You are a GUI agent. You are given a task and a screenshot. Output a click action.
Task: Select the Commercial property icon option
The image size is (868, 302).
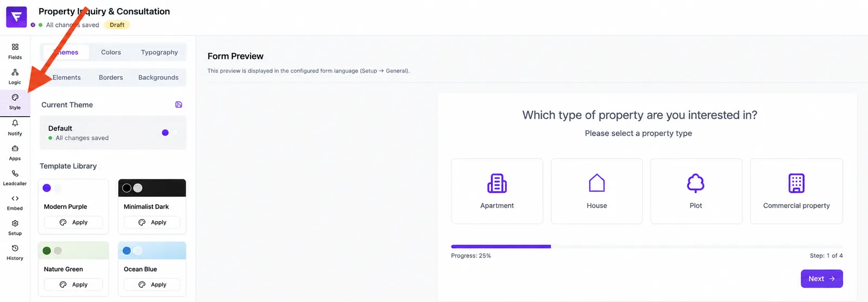(x=796, y=191)
